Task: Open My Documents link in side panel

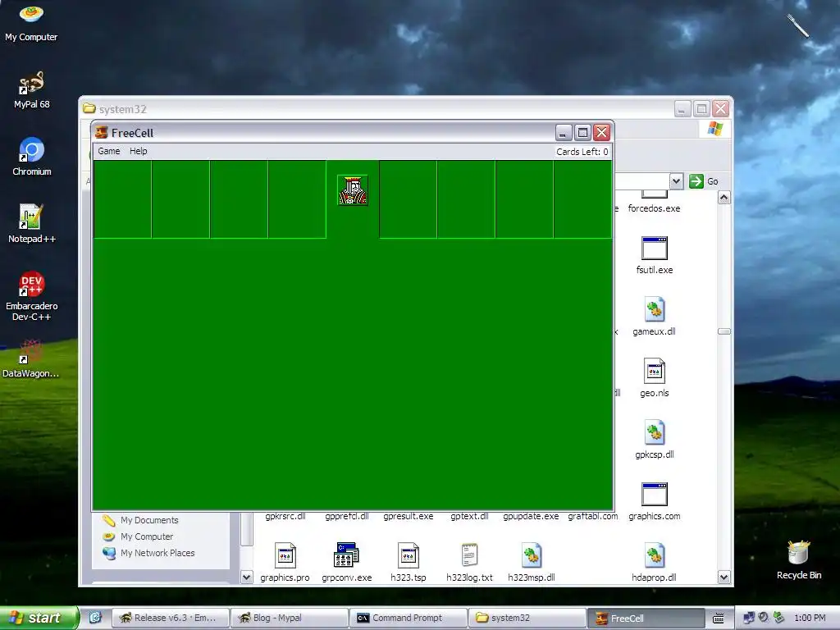Action: pos(149,520)
